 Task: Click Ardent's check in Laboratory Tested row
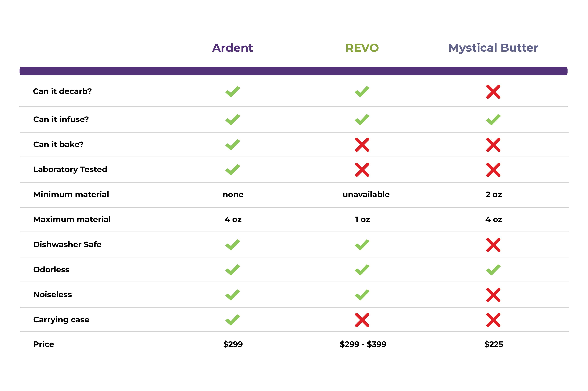[x=233, y=170]
